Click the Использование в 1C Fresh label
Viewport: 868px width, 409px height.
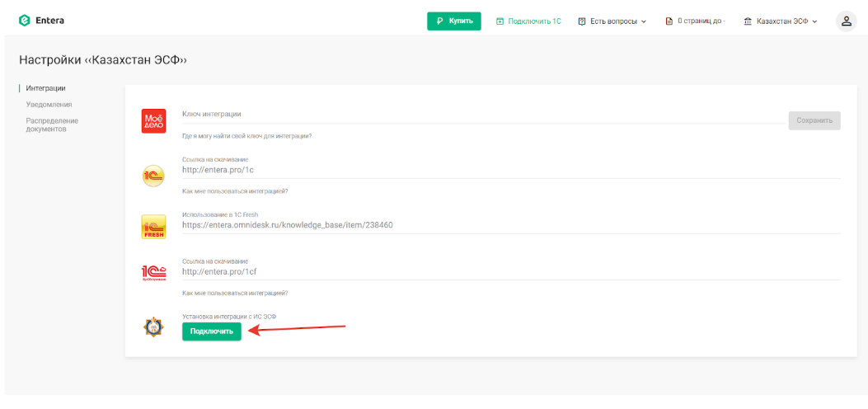(x=220, y=214)
